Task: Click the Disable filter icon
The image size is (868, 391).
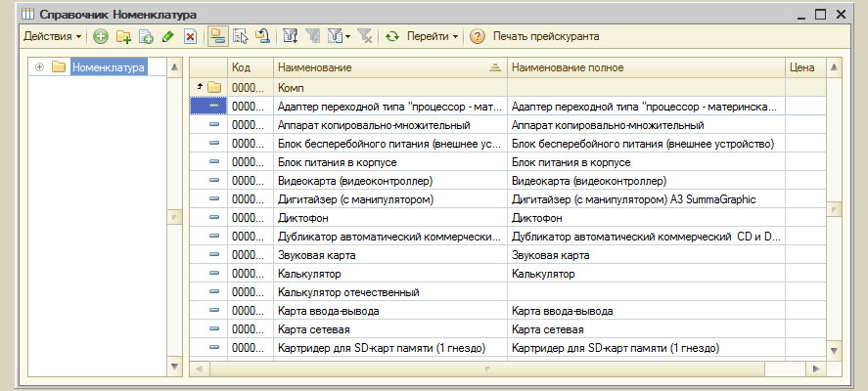Action: [x=364, y=36]
